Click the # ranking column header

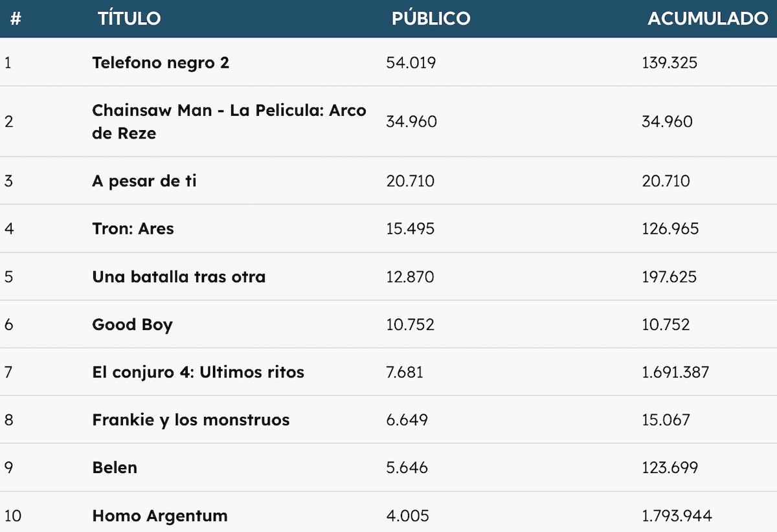click(x=16, y=18)
